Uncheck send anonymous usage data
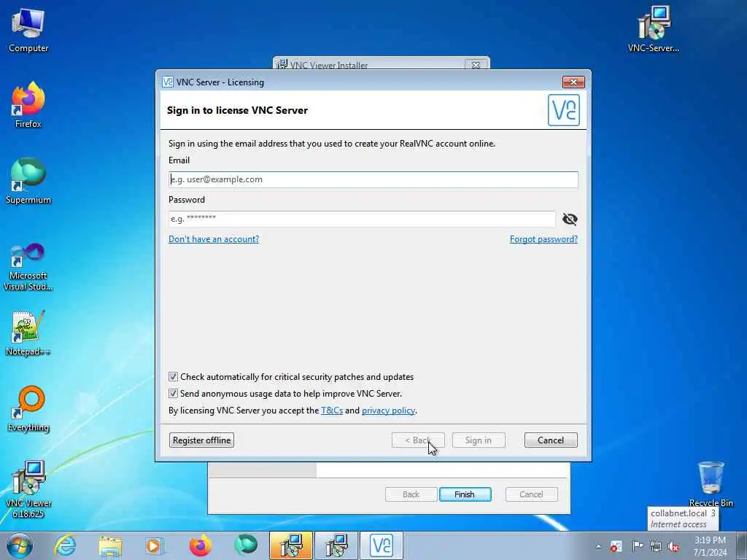Image resolution: width=747 pixels, height=560 pixels. click(x=173, y=393)
